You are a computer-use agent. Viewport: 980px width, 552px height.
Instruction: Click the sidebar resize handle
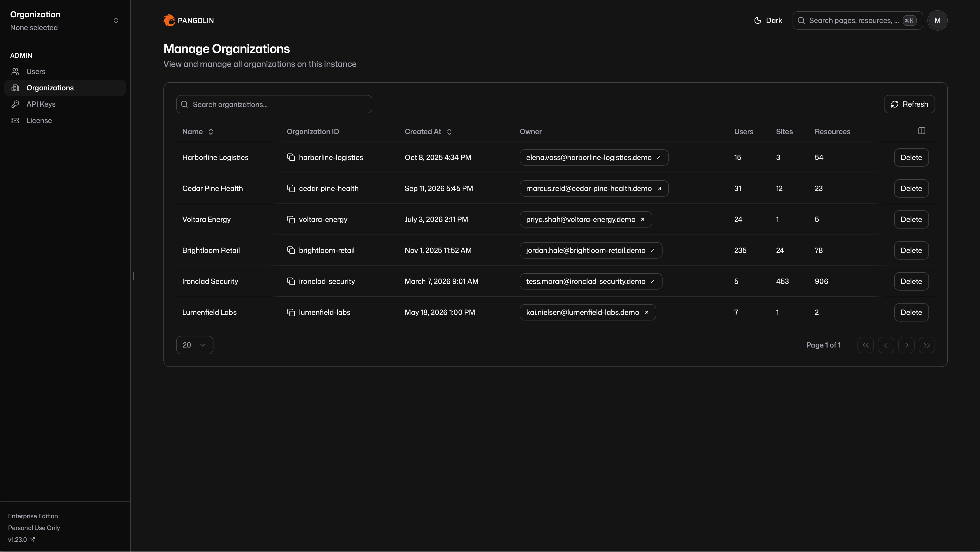click(x=133, y=276)
